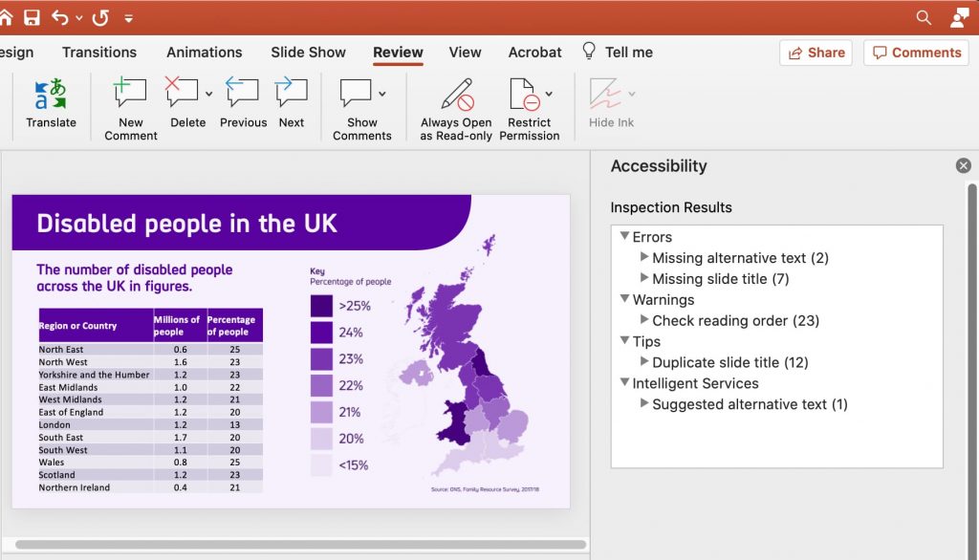Click the Save icon in title bar

(x=32, y=17)
